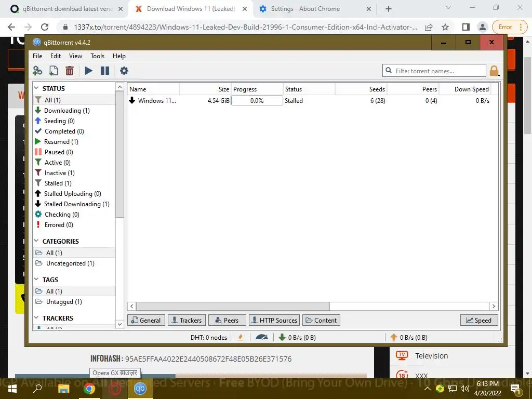Select Stalled Downloading (1) filter
532x399 pixels.
(x=74, y=204)
